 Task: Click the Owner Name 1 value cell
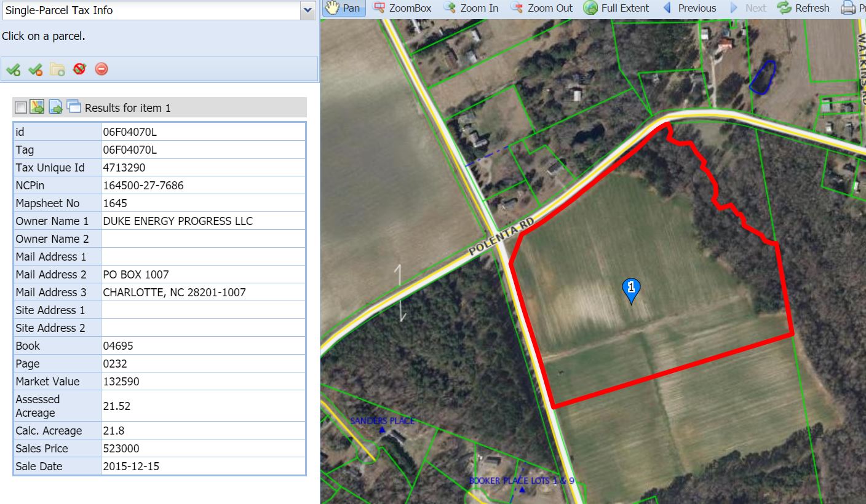click(202, 221)
